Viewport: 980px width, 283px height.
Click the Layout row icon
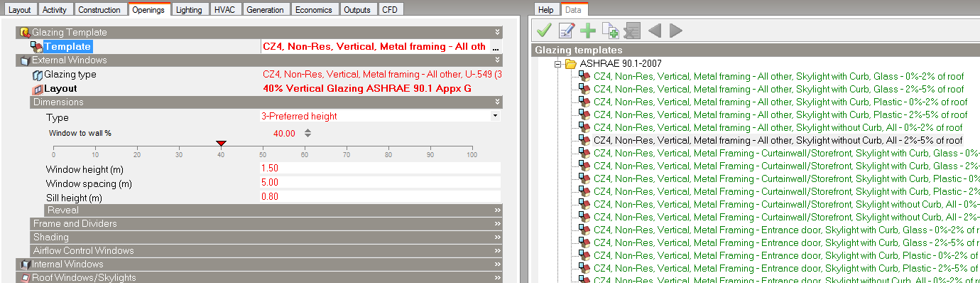click(x=38, y=89)
